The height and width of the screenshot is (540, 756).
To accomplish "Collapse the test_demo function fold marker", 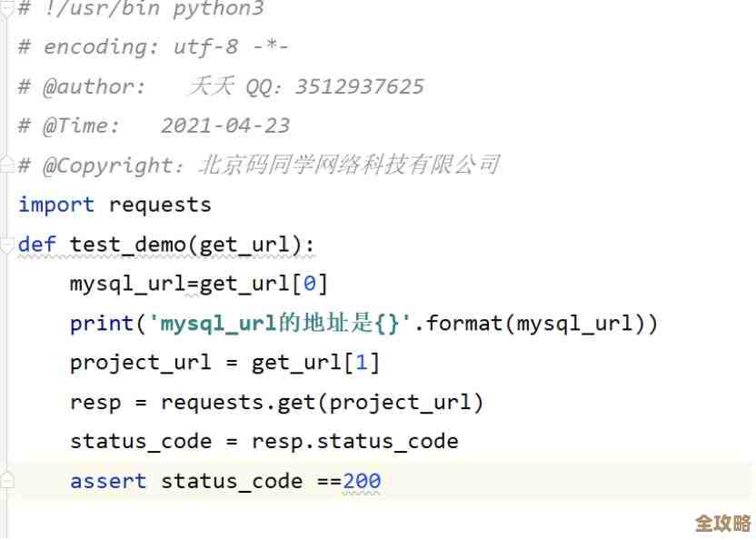I will click(x=6, y=244).
